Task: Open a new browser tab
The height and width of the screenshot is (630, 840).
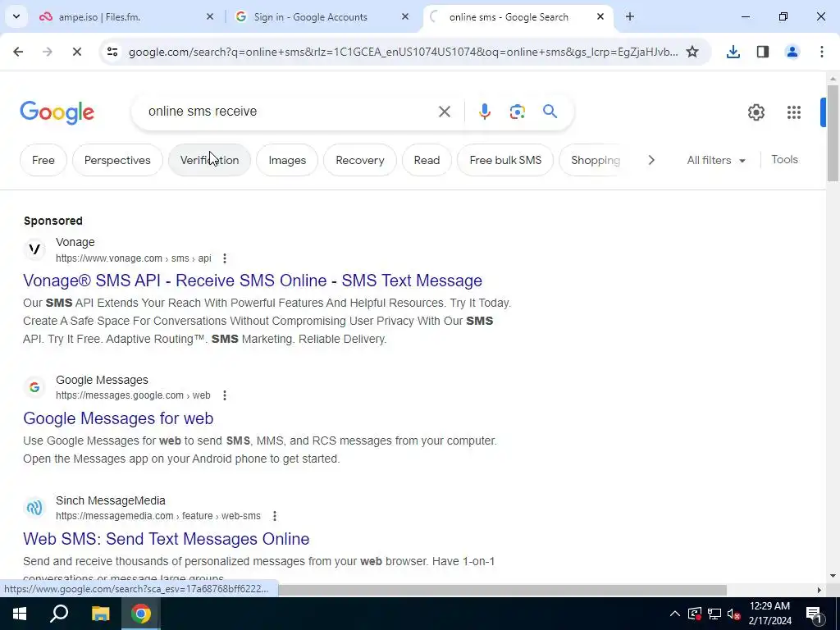Action: coord(629,16)
